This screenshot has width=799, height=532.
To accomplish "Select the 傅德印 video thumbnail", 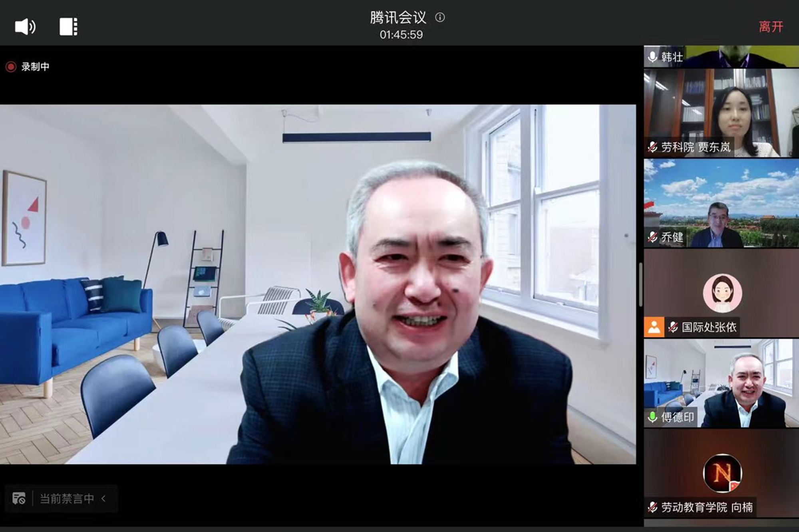I will [x=721, y=383].
